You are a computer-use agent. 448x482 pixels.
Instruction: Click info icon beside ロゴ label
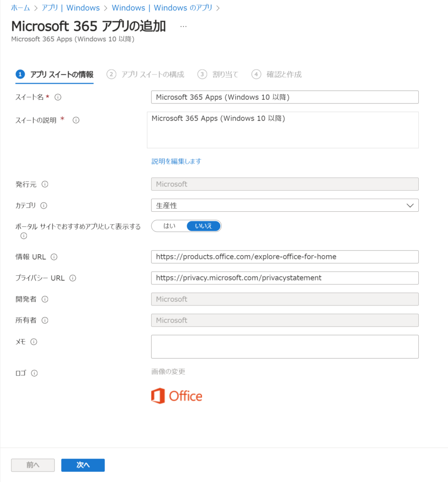coord(34,373)
